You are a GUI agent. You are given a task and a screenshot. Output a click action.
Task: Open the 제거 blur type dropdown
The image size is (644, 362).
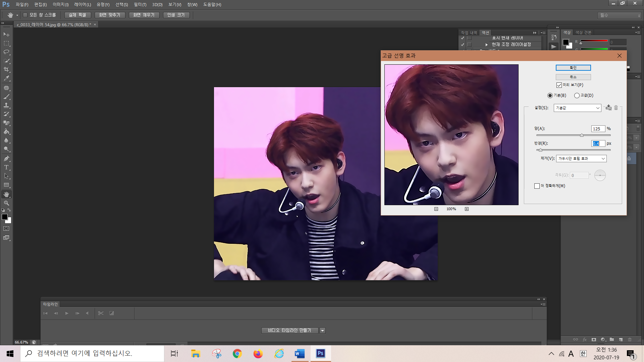coord(581,159)
